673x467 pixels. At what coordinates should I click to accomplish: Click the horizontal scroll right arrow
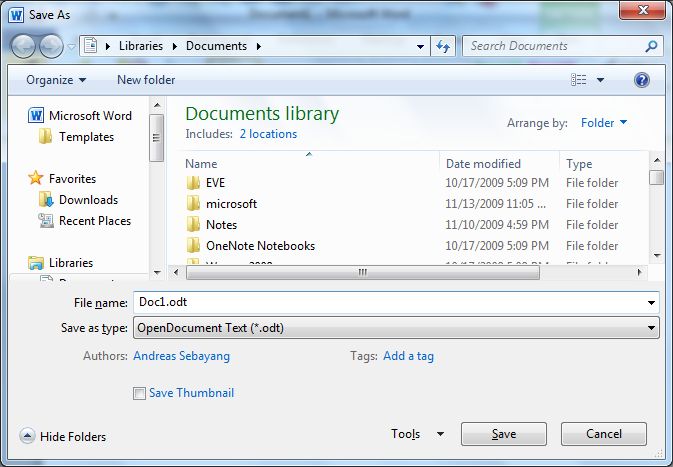point(640,272)
